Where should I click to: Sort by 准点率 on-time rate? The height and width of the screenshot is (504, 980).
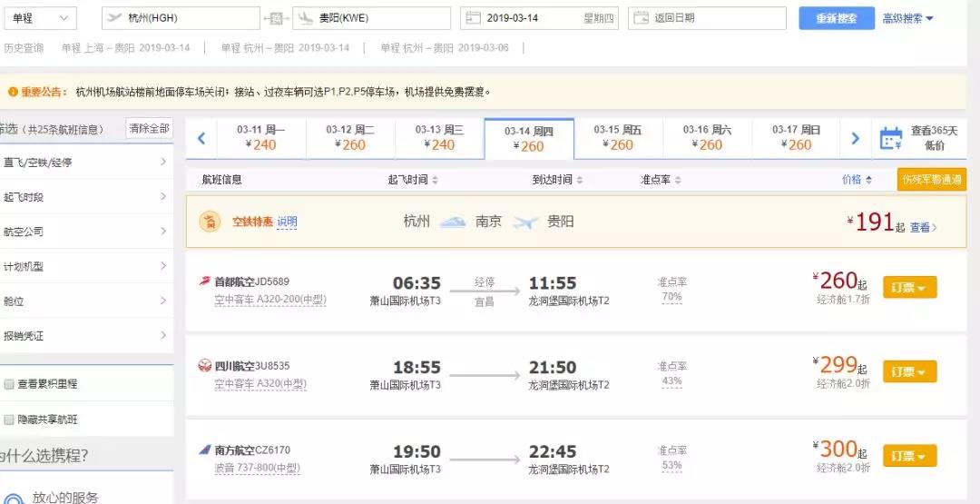(x=661, y=180)
